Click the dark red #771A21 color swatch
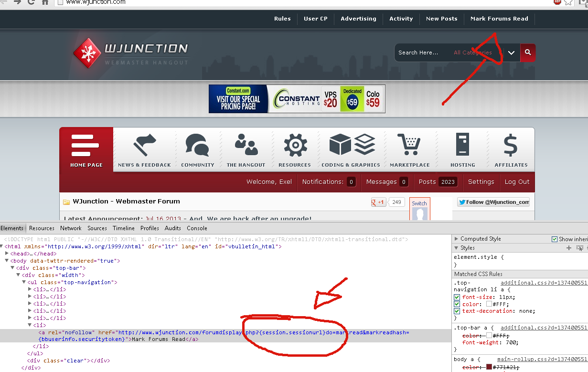Image resolution: width=588 pixels, height=372 pixels. [489, 367]
